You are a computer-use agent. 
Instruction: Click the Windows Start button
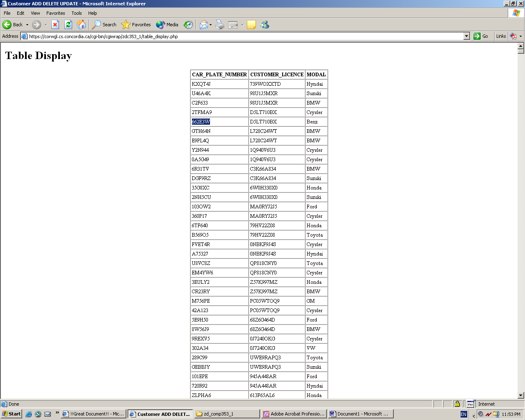[11, 414]
